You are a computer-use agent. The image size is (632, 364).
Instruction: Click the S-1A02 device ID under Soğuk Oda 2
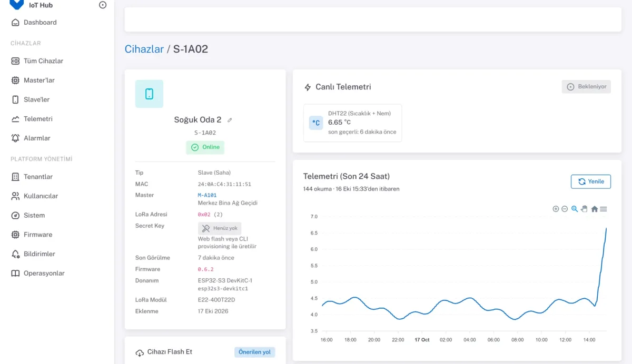(205, 133)
